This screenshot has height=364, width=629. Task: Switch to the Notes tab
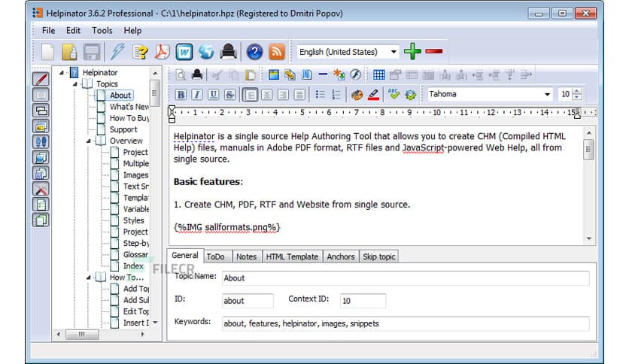tap(246, 256)
